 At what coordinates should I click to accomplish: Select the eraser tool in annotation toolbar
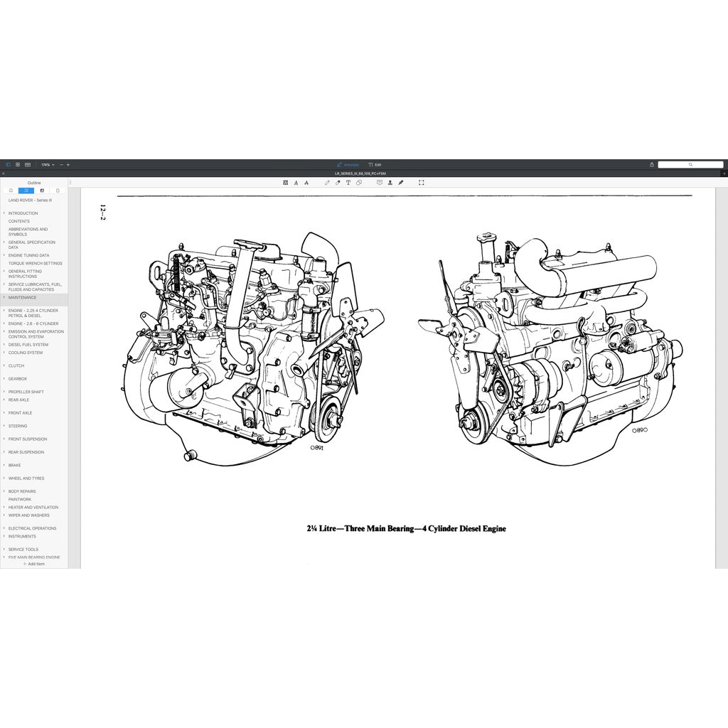(338, 183)
